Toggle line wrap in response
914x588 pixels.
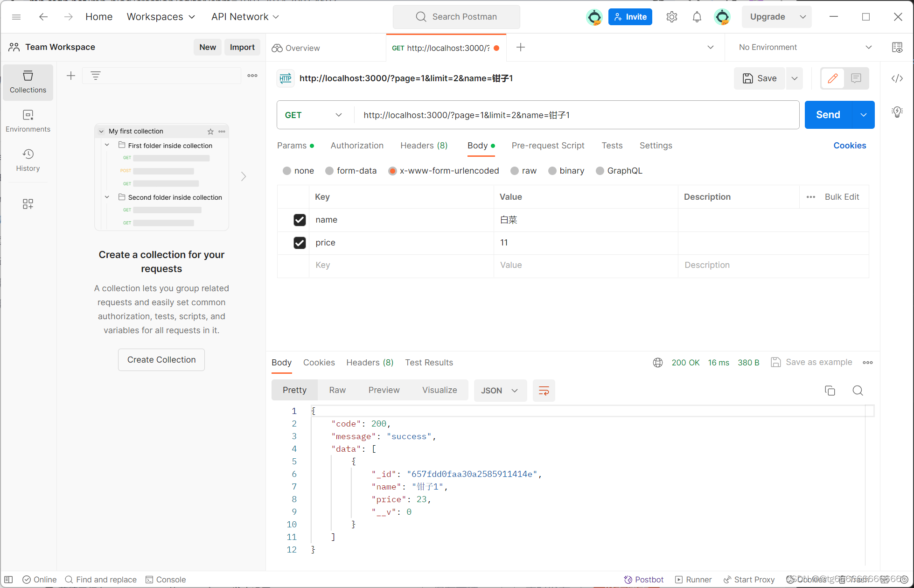[x=544, y=391]
